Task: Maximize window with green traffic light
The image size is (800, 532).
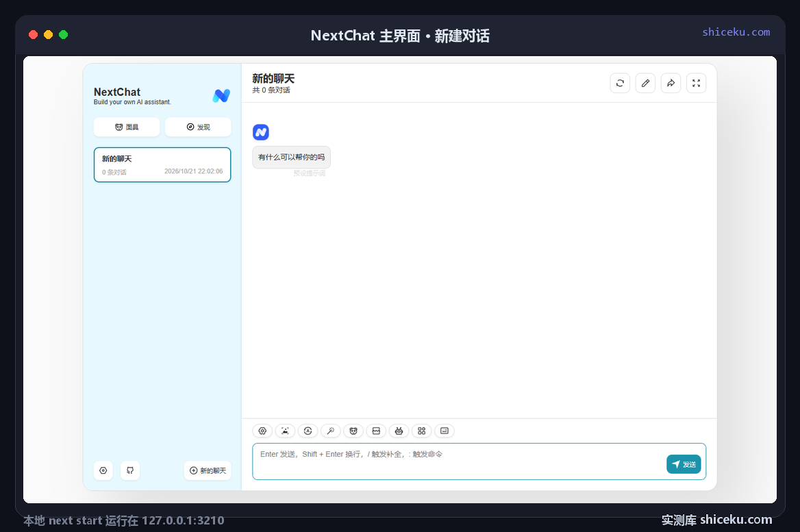Action: click(63, 35)
